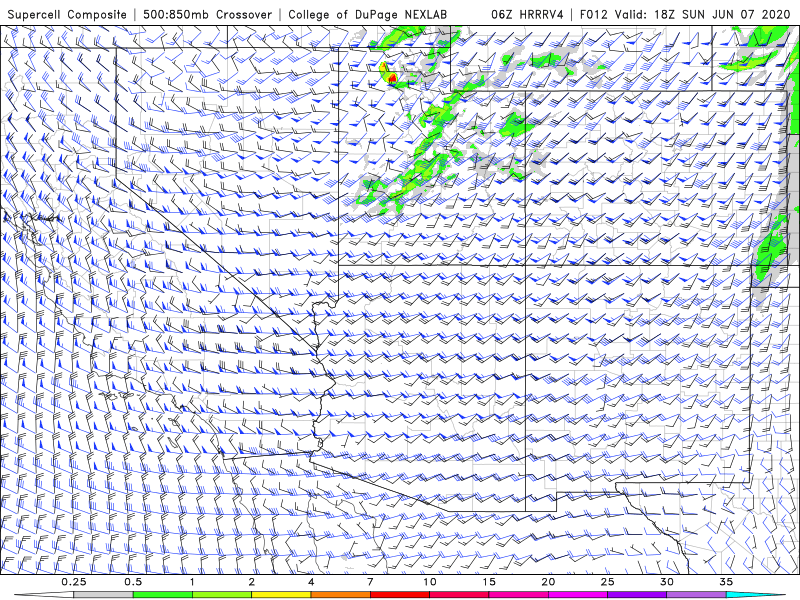Click the orange color bar segment between 4 and 7
This screenshot has width=800, height=600.
[x=340, y=595]
